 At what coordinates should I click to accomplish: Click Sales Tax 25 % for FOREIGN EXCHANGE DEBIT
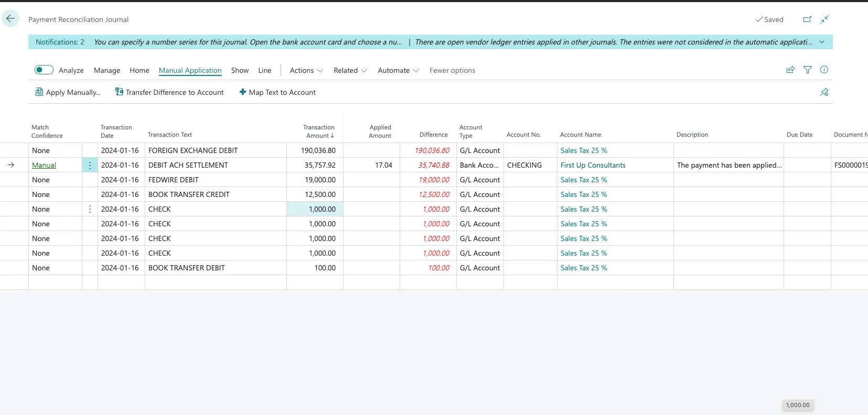[584, 150]
